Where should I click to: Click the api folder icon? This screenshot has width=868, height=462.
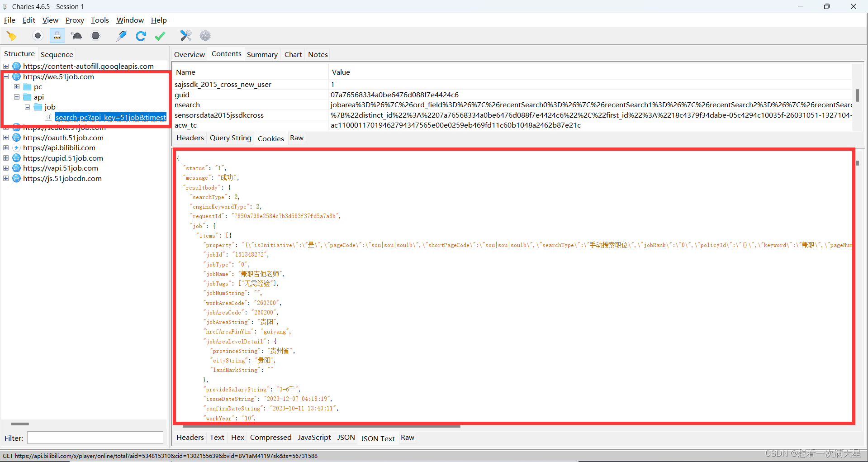click(x=27, y=97)
